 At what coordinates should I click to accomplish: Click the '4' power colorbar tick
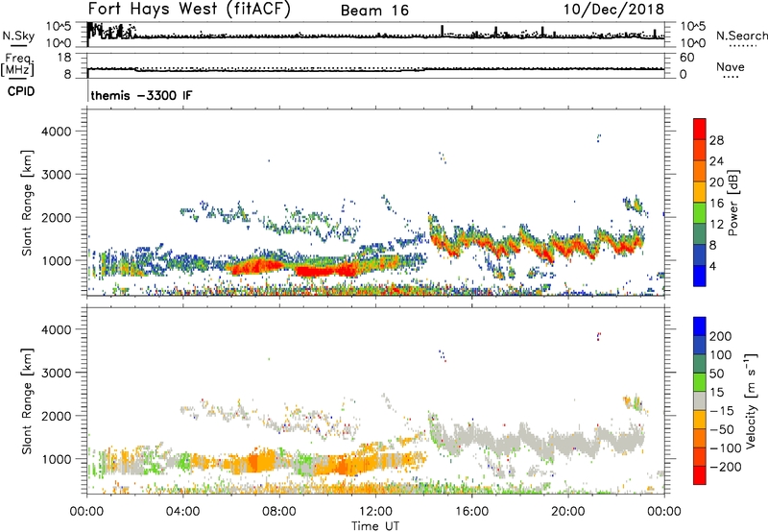pyautogui.click(x=713, y=266)
